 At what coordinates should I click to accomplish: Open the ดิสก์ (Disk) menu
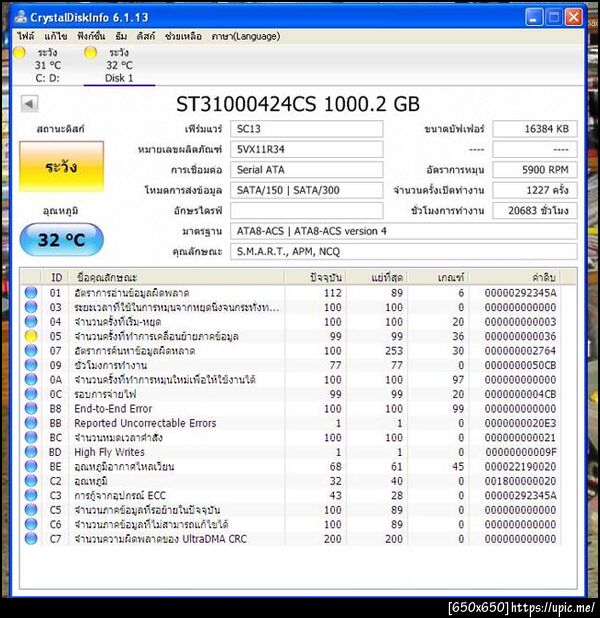[x=145, y=36]
